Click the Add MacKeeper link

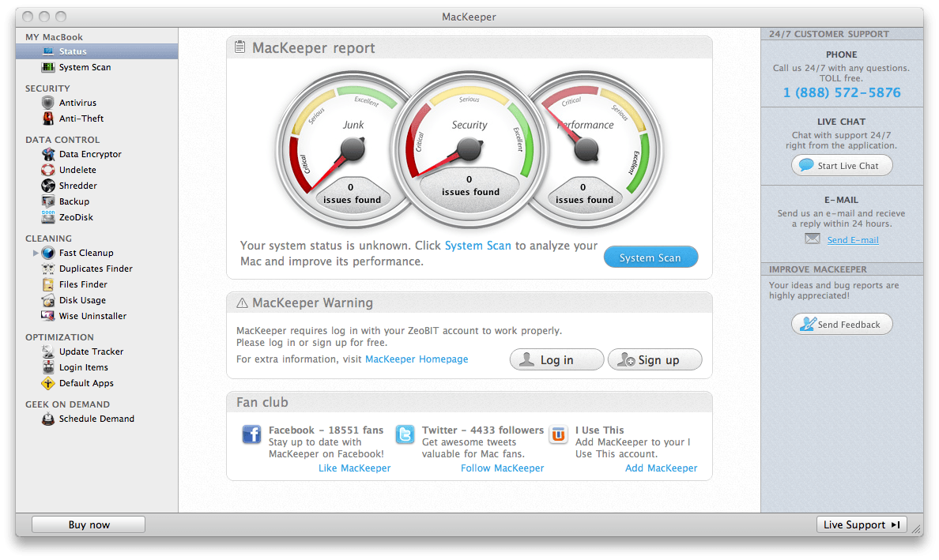pyautogui.click(x=661, y=468)
